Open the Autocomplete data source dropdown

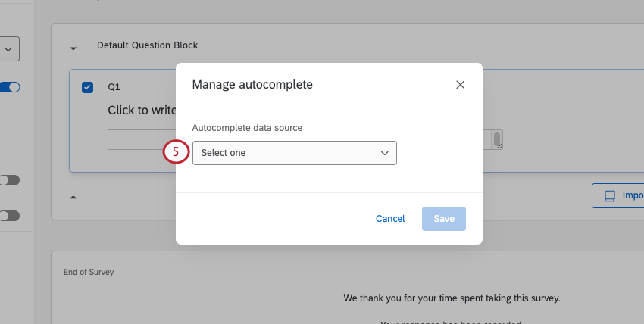pos(294,153)
